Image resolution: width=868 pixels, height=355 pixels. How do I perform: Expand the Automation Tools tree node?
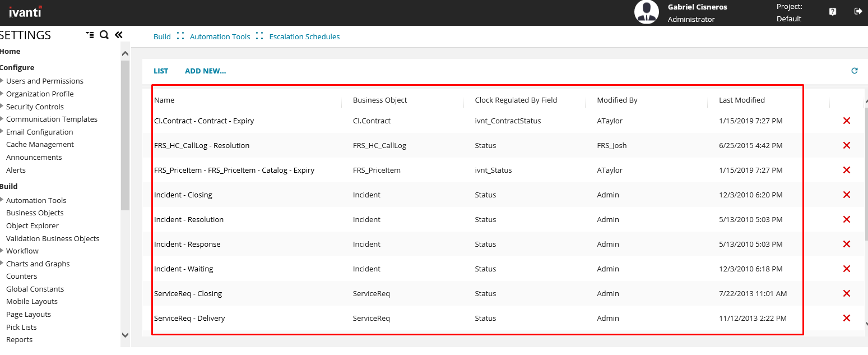click(x=2, y=200)
